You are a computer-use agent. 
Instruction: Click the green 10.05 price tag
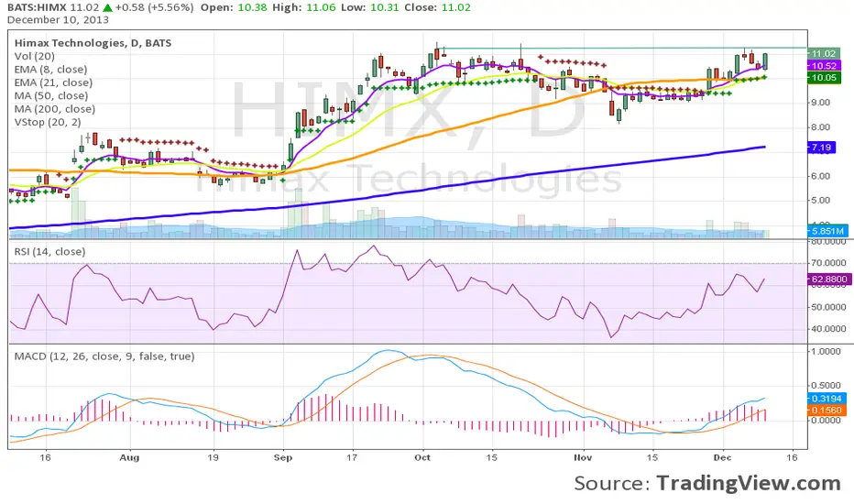[824, 77]
